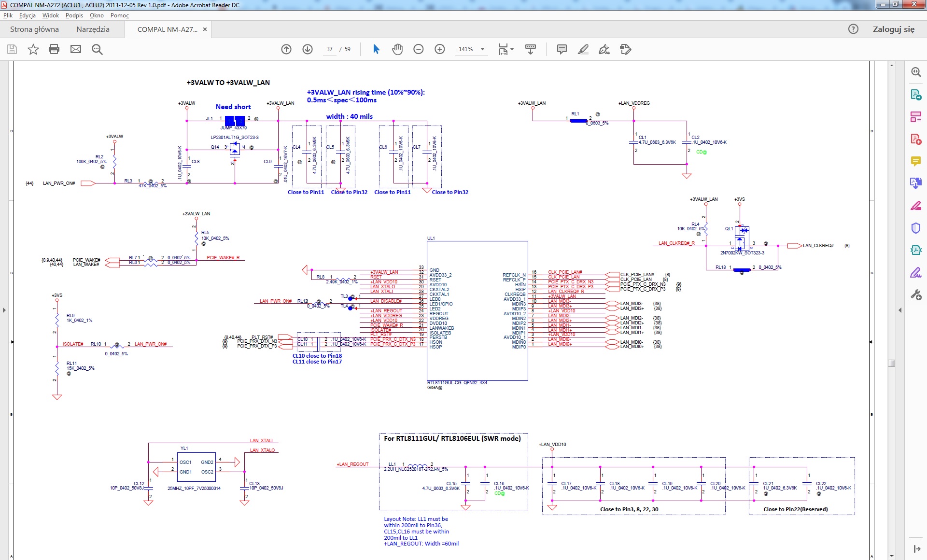Open the Create PDF tool in the right panel
Screen dimensions: 927x560
pyautogui.click(x=916, y=139)
